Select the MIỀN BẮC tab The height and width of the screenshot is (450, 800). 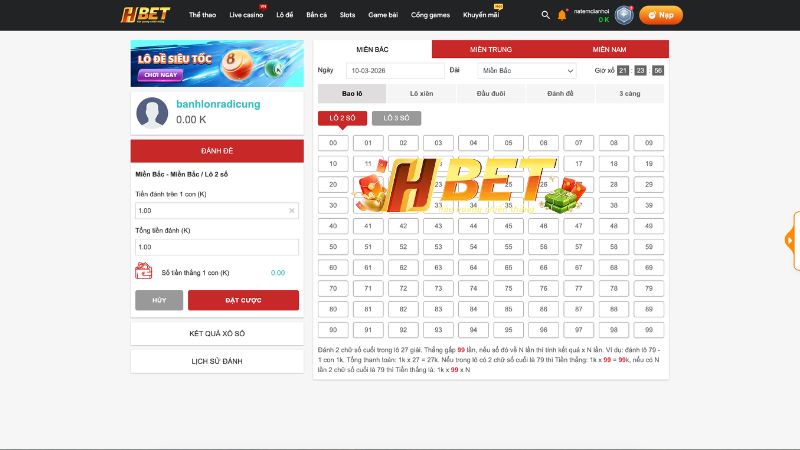[372, 49]
